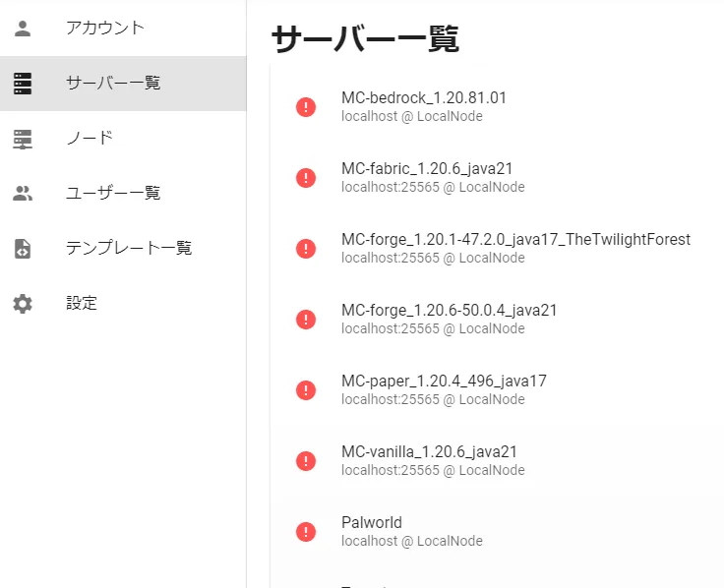This screenshot has width=724, height=588.
Task: Click the server list stack icon
Action: [23, 84]
